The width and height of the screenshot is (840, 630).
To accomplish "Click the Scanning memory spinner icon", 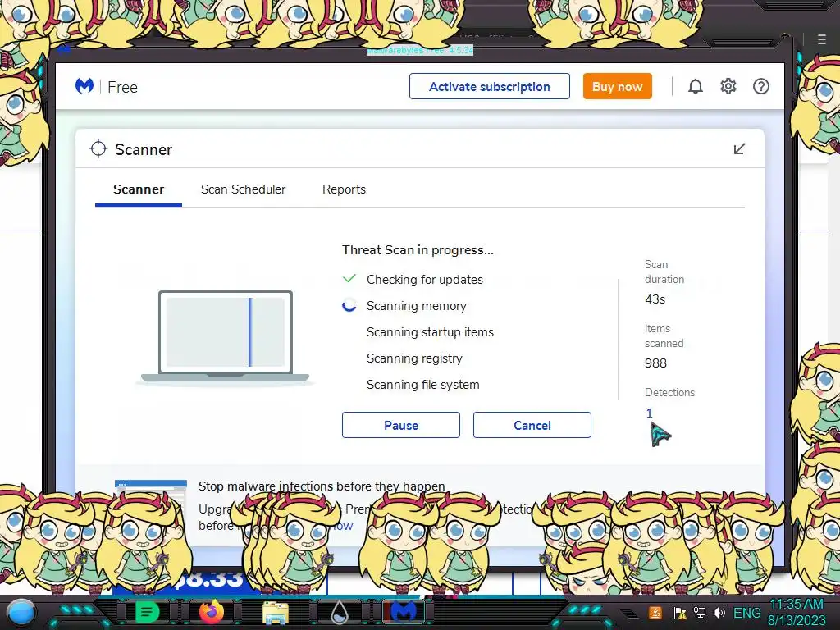I will click(x=349, y=305).
